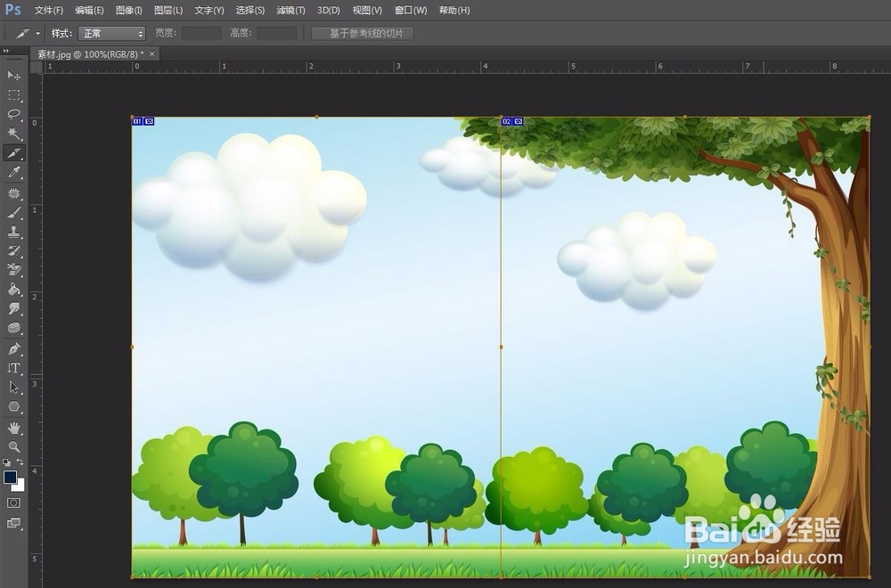Select the Eyedropper tool

click(x=14, y=172)
